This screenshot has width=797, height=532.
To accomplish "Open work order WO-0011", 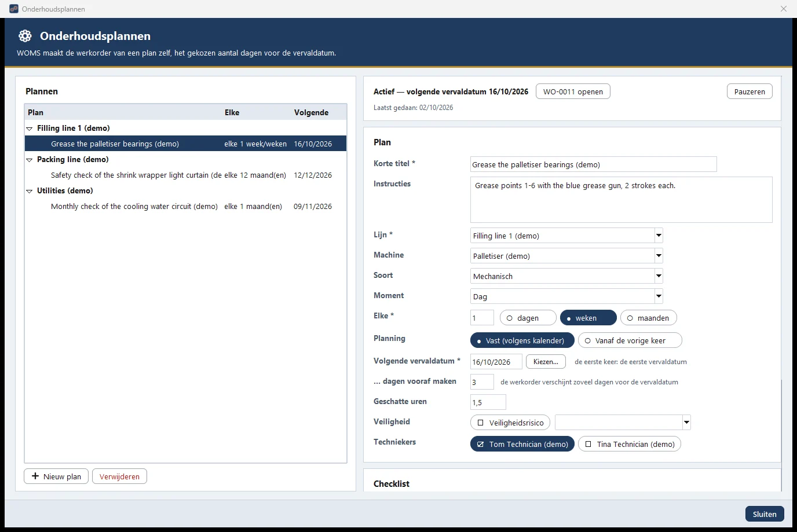I will click(573, 91).
